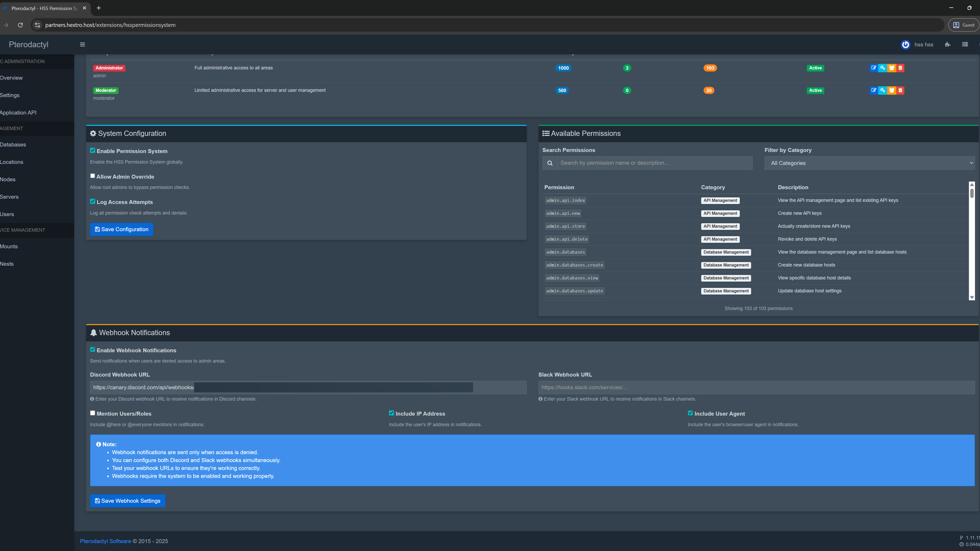The image size is (980, 551).
Task: Toggle sidebar with hamburger menu icon
Action: 82,45
